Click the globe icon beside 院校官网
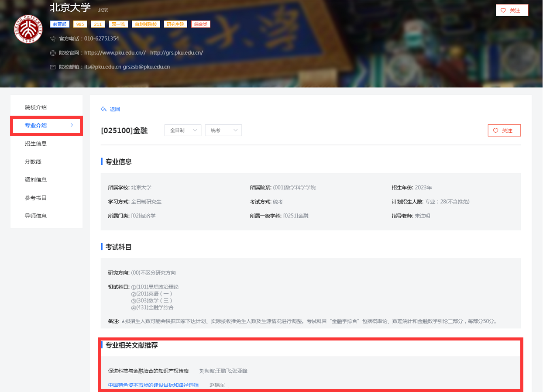Image resolution: width=543 pixels, height=392 pixels. pos(53,53)
